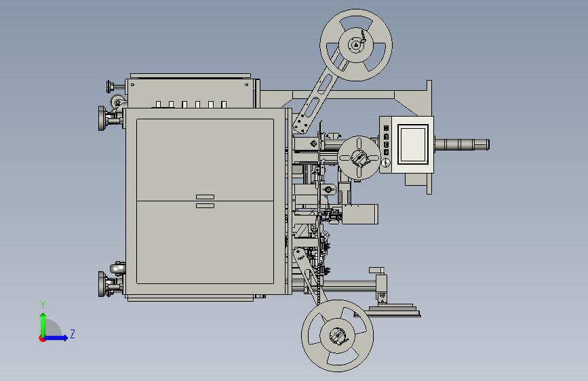Select the small middle reel beside control panel

359,158
